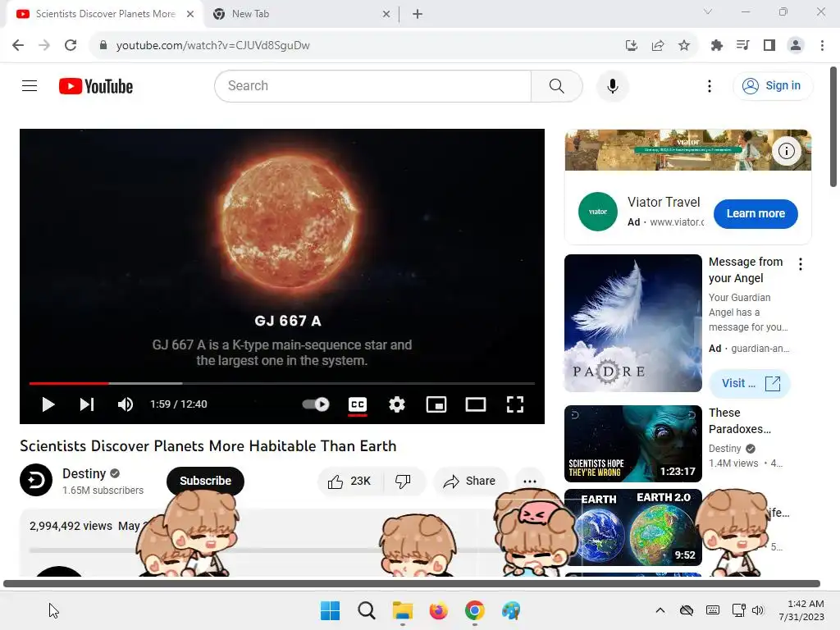Viewport: 840px width, 630px height.
Task: Click 1.65M subscribers text
Action: pos(103,491)
